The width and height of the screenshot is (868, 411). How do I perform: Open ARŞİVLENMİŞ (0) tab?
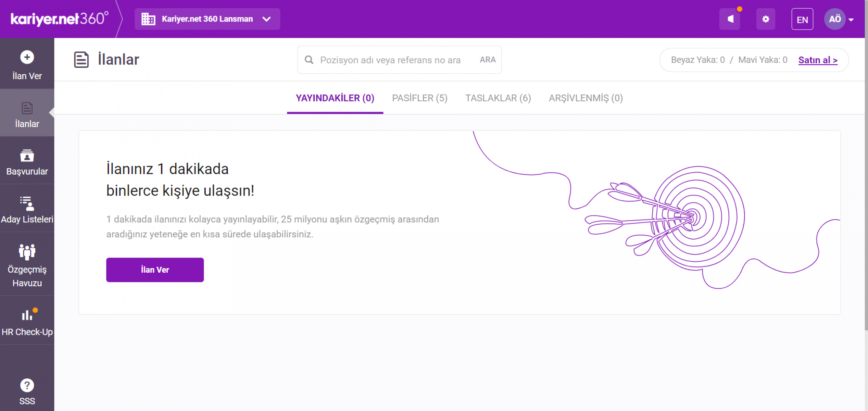point(586,98)
